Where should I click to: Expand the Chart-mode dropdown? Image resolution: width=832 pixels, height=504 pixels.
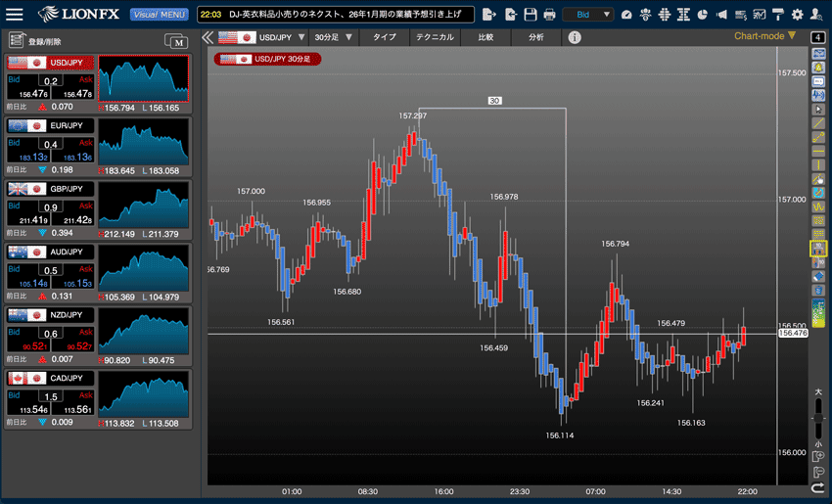pos(764,36)
